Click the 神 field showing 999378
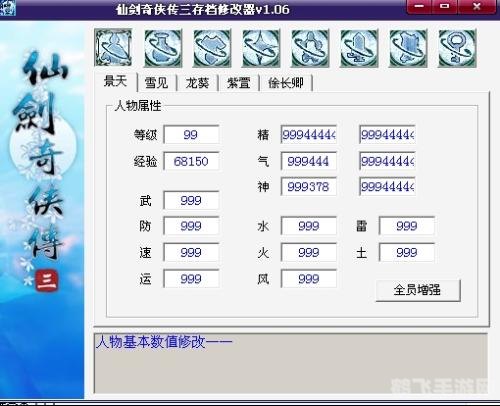 309,187
